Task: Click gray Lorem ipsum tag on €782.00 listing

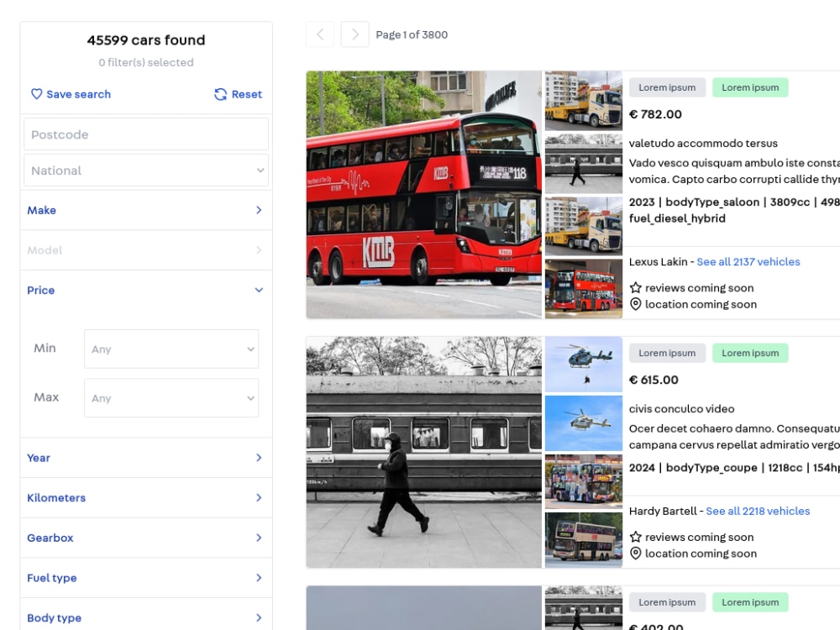Action: tap(667, 87)
